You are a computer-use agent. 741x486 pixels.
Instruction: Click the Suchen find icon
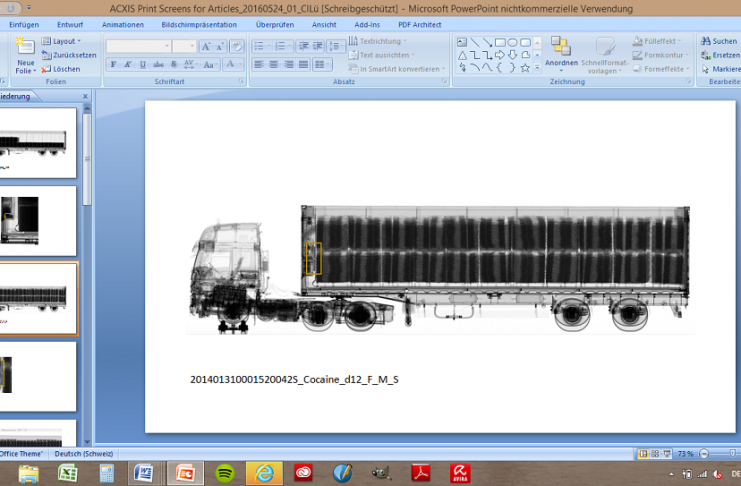(705, 41)
